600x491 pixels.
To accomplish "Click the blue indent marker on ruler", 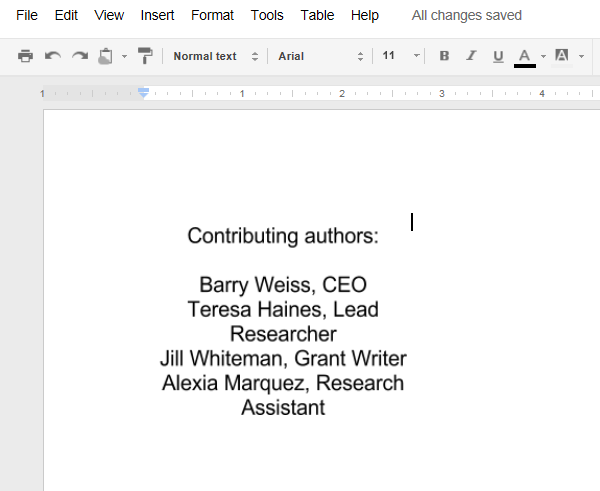I will (143, 92).
